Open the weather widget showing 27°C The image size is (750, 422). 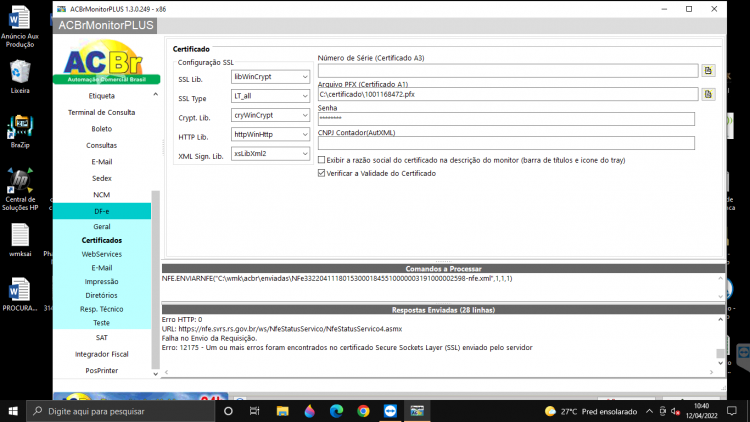pyautogui.click(x=591, y=411)
